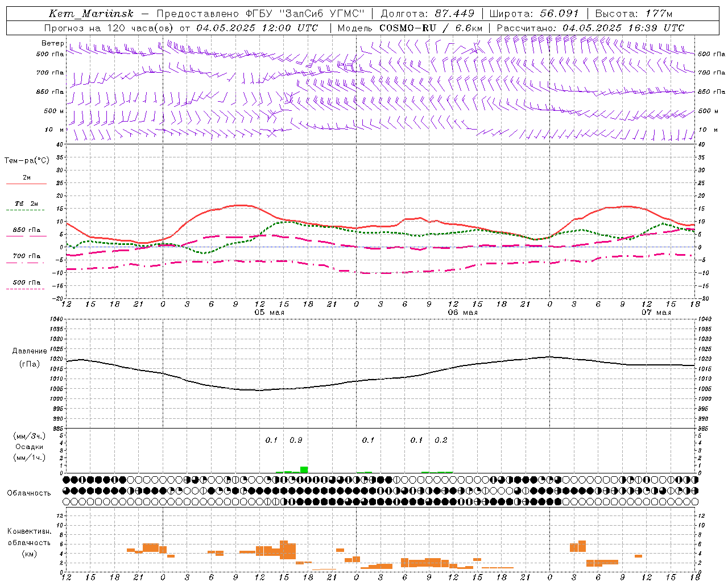Select the '(мм/3ч.)' precipitation unit label
Screen dimensions: 728x582
(30, 436)
